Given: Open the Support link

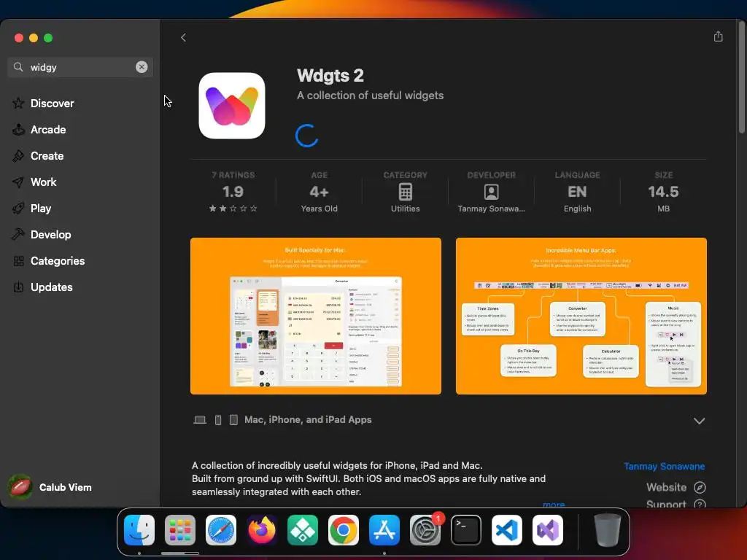Looking at the screenshot, I should [x=666, y=504].
